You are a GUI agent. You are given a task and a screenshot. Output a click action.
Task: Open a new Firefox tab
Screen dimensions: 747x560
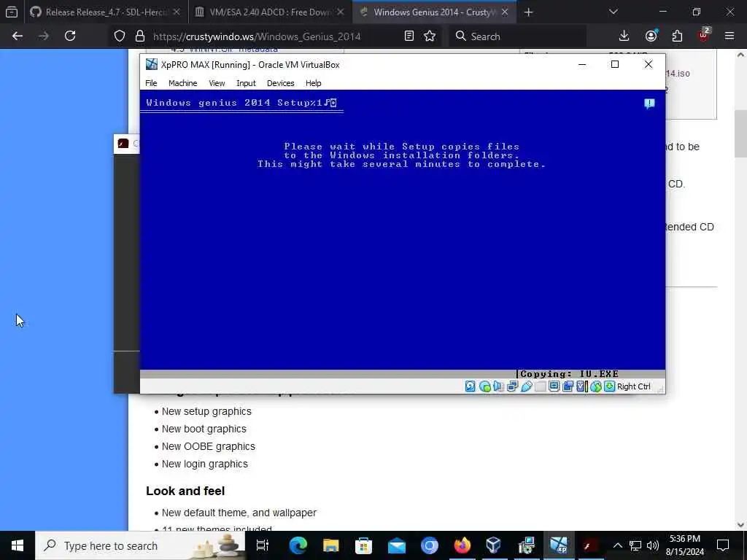coord(528,12)
